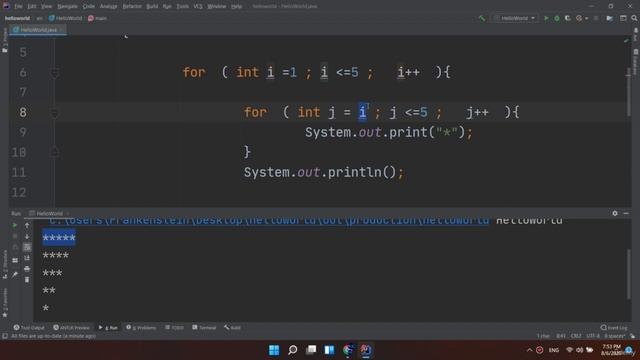Click the UTF-8 encoding in status bar
This screenshot has width=640, height=360.
point(593,336)
